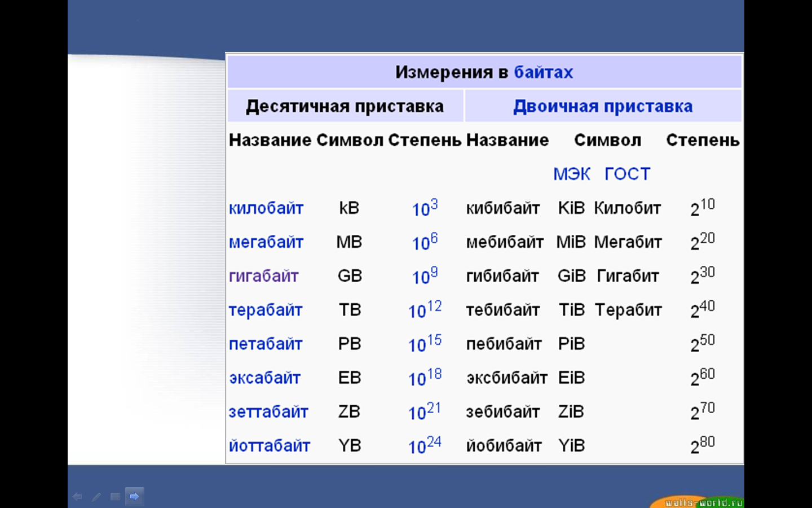Select the KiB symbol cell
Viewport: 812px width, 508px height.
[x=572, y=208]
